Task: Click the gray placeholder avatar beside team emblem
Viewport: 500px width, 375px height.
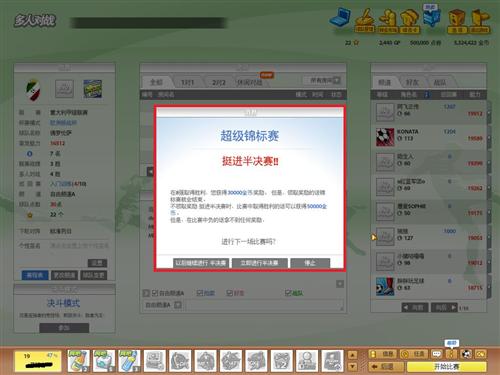Action: (64, 89)
